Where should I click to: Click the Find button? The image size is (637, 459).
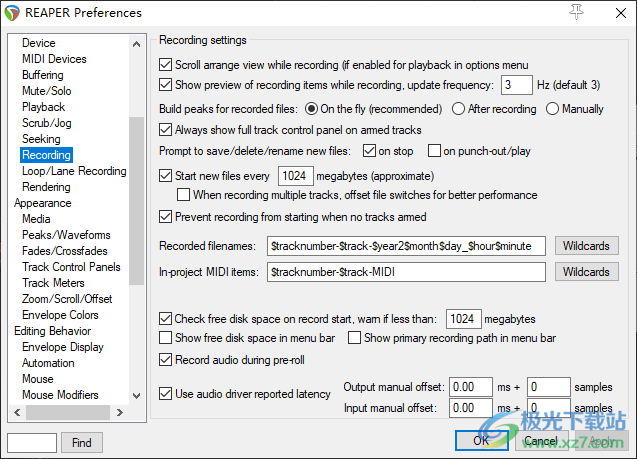point(82,442)
